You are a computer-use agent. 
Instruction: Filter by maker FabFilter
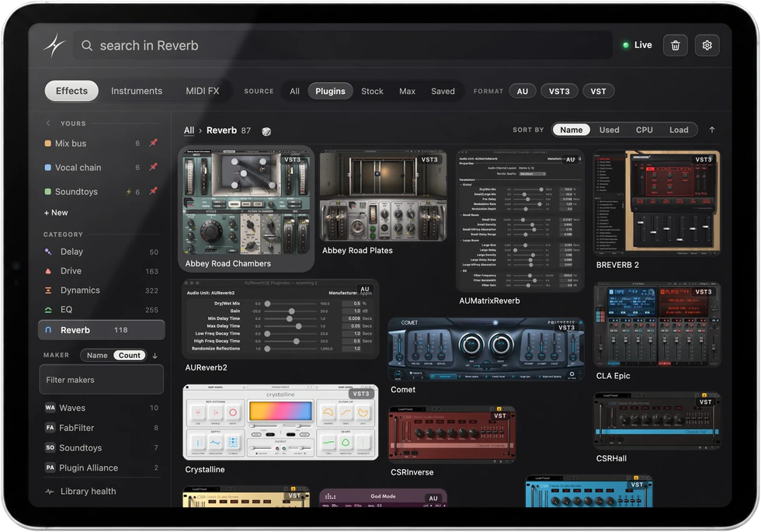click(x=102, y=428)
